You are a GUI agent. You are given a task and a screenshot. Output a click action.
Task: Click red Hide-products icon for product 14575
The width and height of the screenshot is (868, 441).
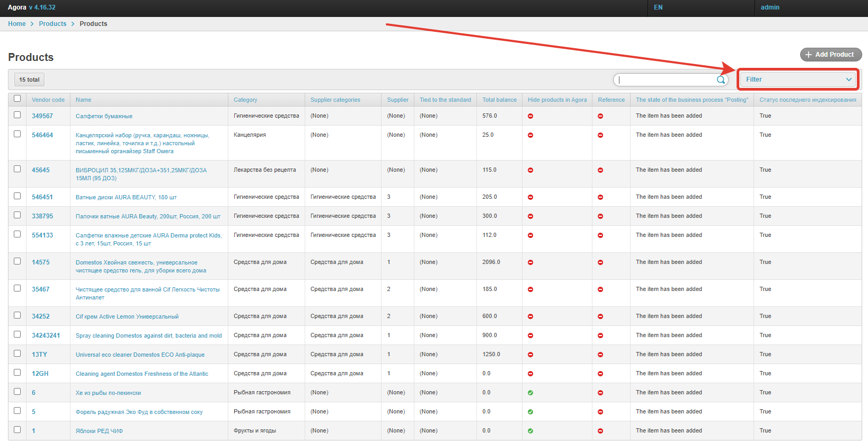point(530,262)
